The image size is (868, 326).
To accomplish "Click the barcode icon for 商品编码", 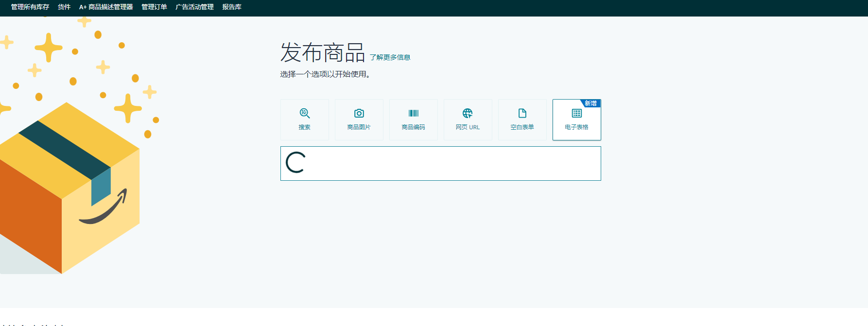I will pyautogui.click(x=414, y=113).
